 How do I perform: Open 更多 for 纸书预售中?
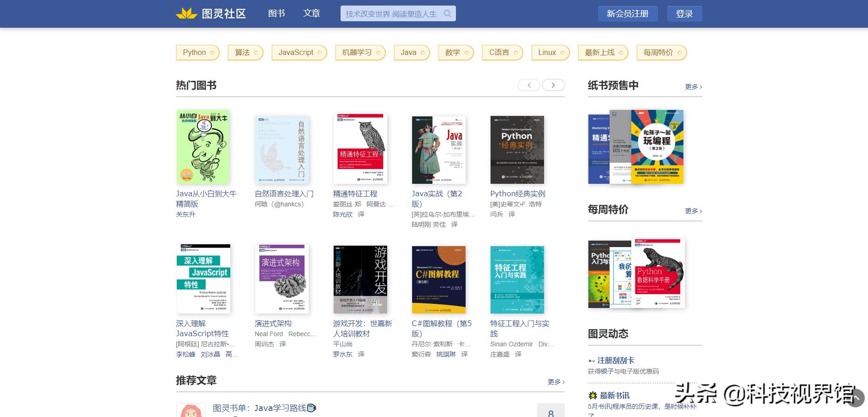coord(694,86)
